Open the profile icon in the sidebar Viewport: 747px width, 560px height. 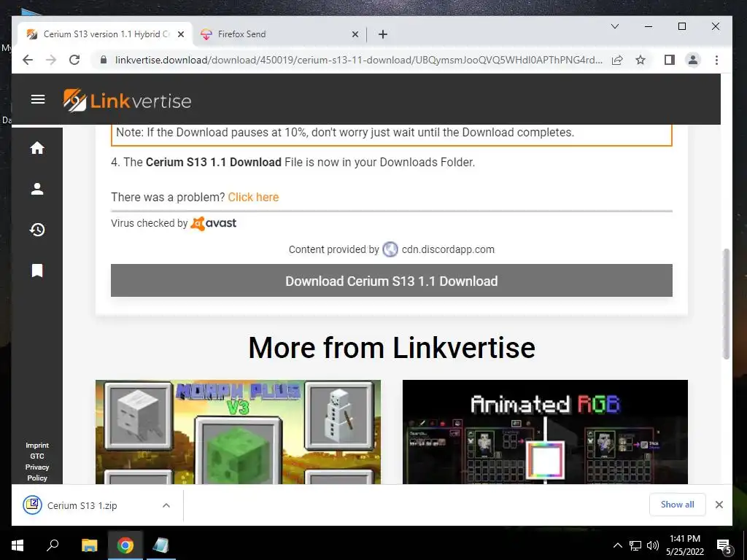coord(37,189)
